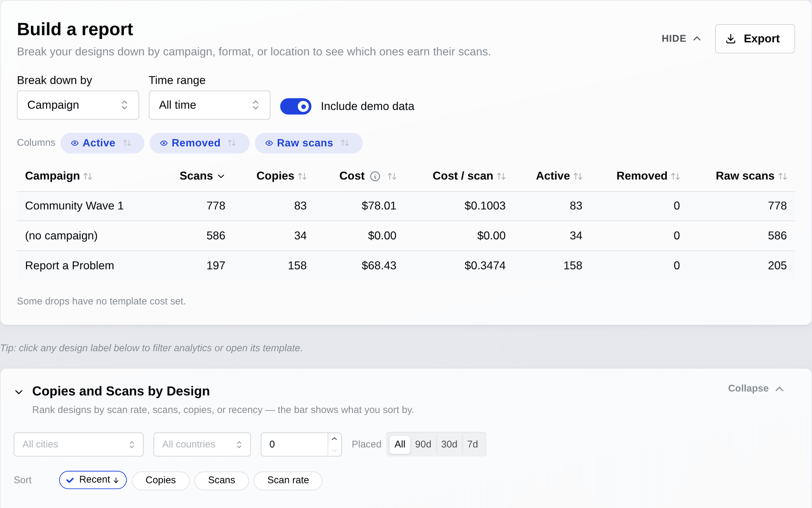
Task: Click the download icon on Export button
Action: point(730,39)
